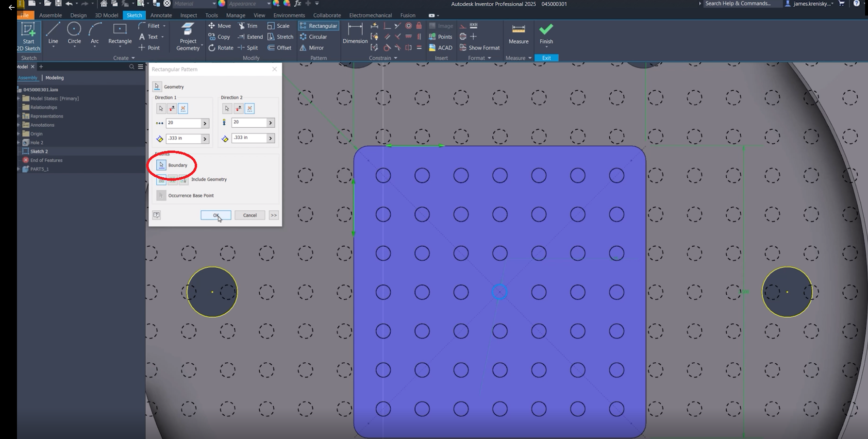The image size is (868, 439).
Task: Toggle Direction 2 flip button
Action: 238,108
